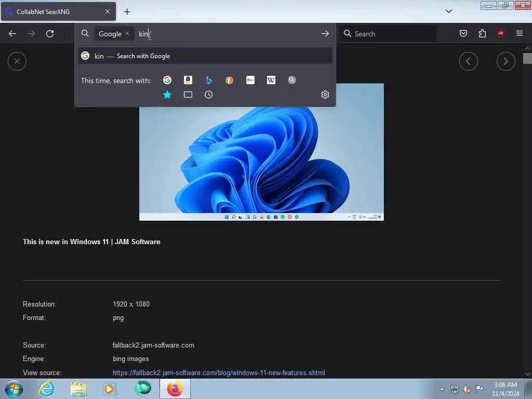Click the Firefox taskbar button
Image resolution: width=532 pixels, height=399 pixels.
(x=175, y=389)
